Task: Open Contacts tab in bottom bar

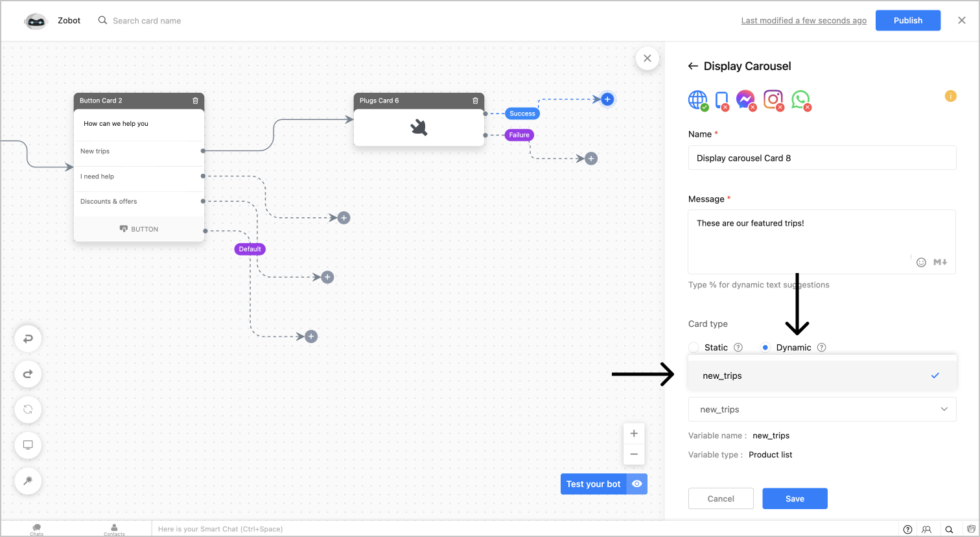Action: coord(114,529)
